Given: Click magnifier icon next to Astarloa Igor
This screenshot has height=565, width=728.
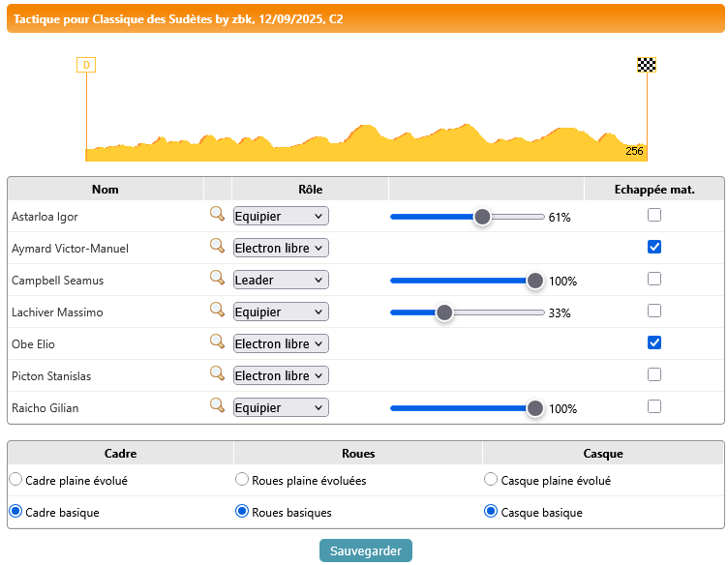Looking at the screenshot, I should pos(218,215).
